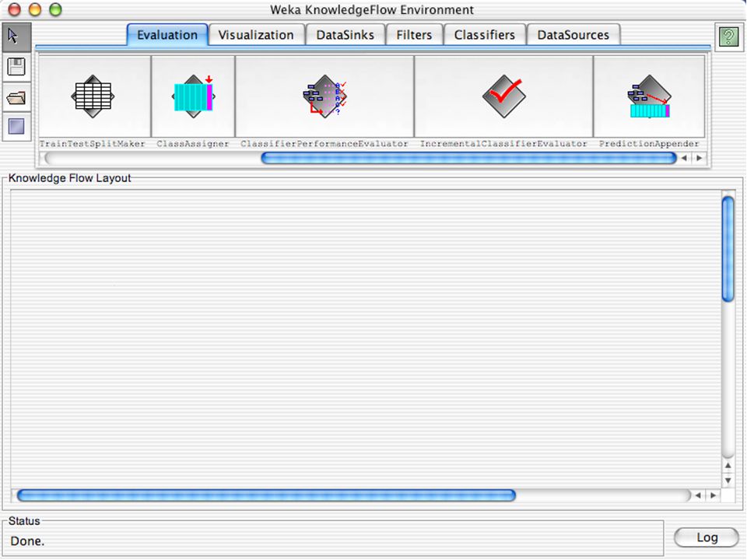Zoom the window with the green button
Image resolution: width=747 pixels, height=560 pixels.
[x=56, y=9]
